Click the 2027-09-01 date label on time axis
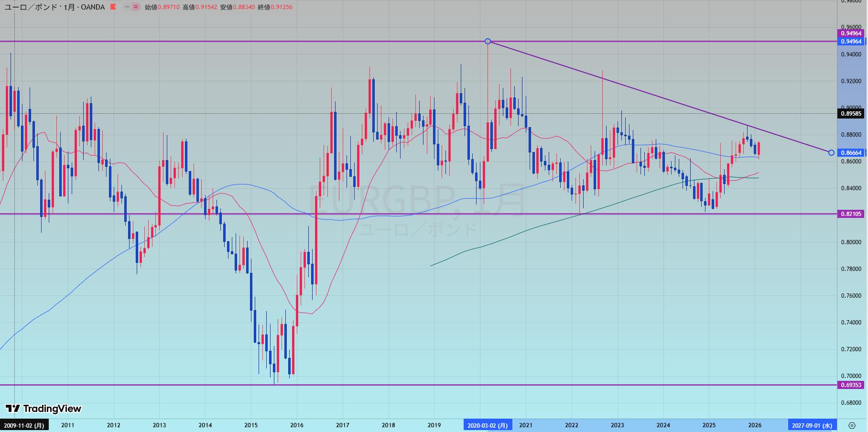This screenshot has width=868, height=432. coord(812,425)
